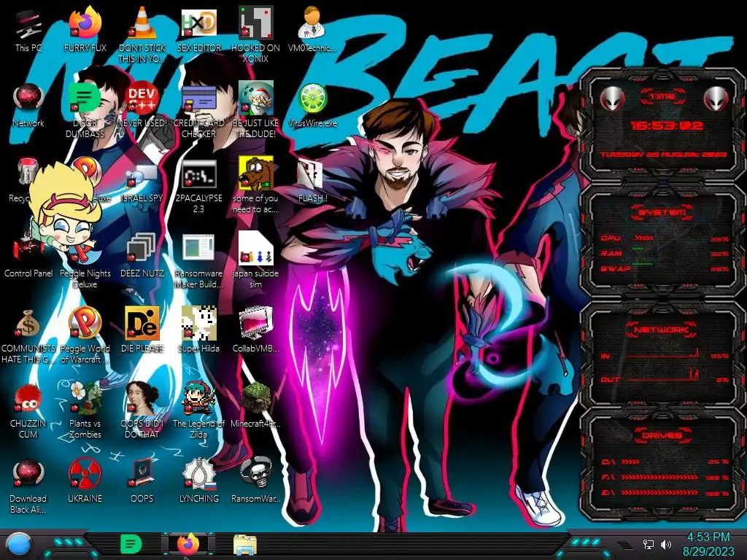
Task: Click the network icon in system tray
Action: pyautogui.click(x=649, y=544)
